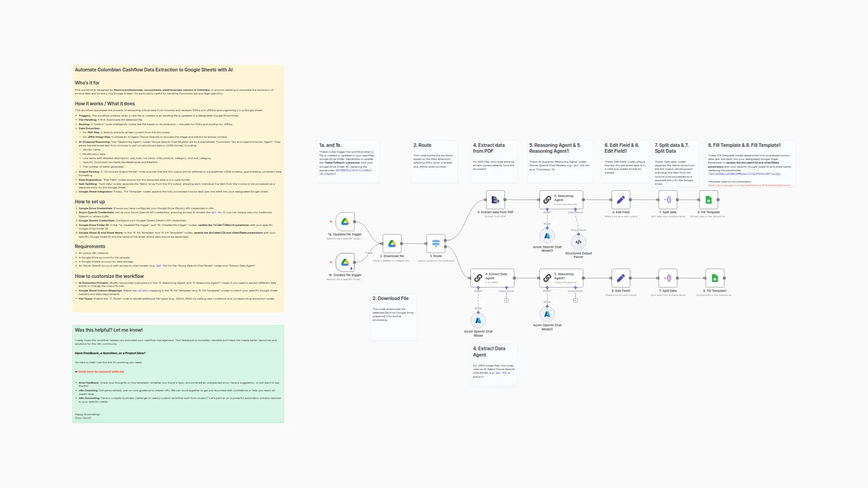Select the 3. Route switch node

(x=436, y=244)
